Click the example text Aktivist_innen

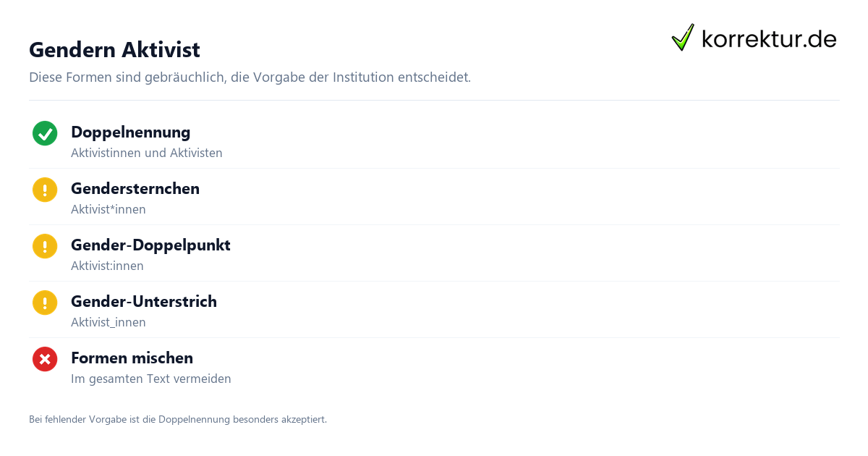point(109,322)
